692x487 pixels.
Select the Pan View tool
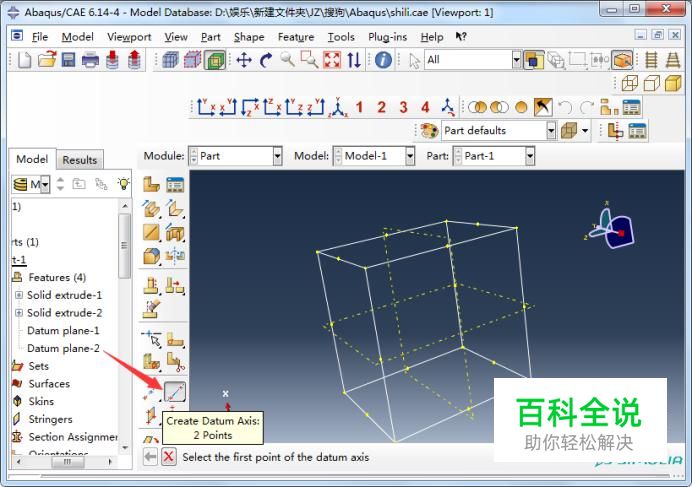244,60
